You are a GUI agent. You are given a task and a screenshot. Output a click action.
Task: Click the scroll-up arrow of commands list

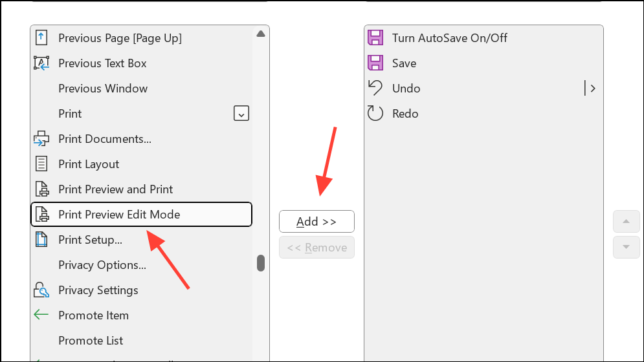[x=261, y=34]
